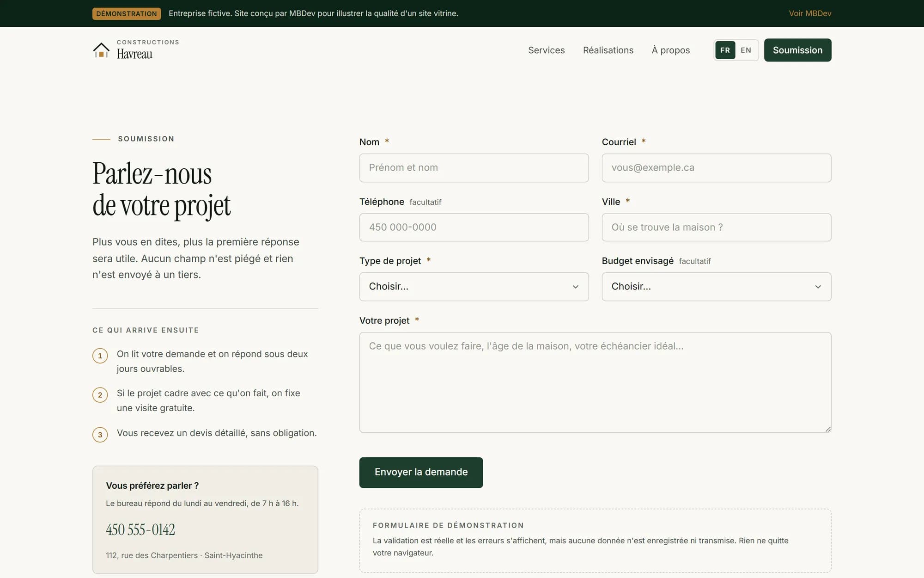Click the Soumission header button
924x578 pixels.
tap(797, 50)
